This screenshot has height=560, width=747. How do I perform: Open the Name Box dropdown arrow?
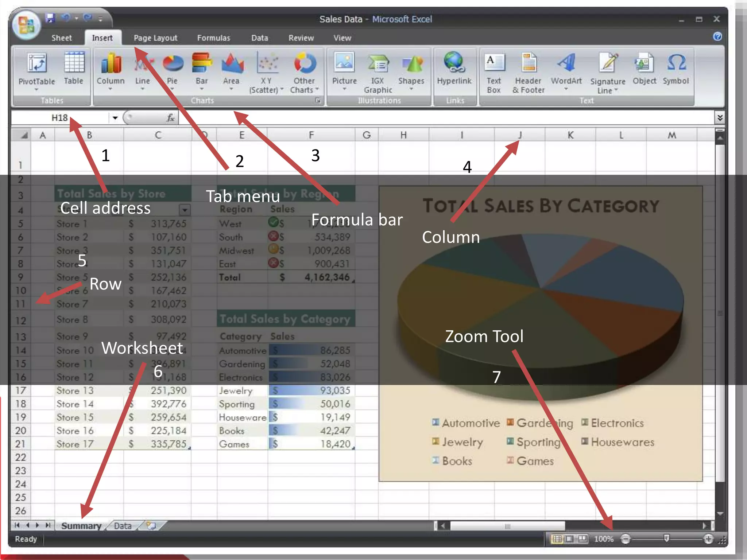point(115,118)
